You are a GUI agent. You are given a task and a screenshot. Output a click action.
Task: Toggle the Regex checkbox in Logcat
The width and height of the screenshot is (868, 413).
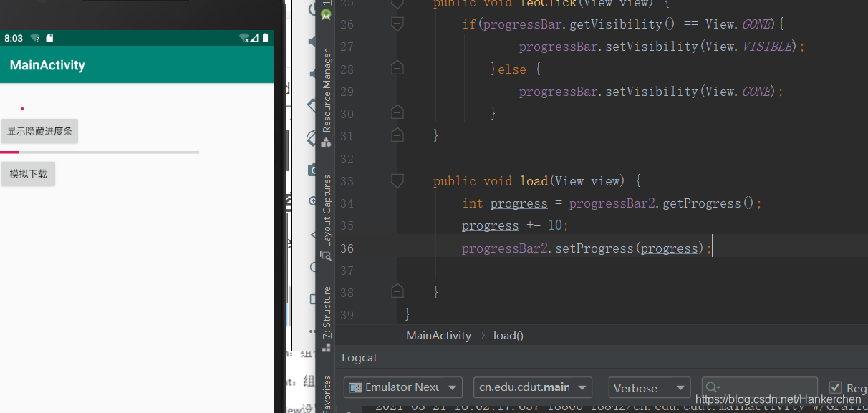click(x=835, y=387)
